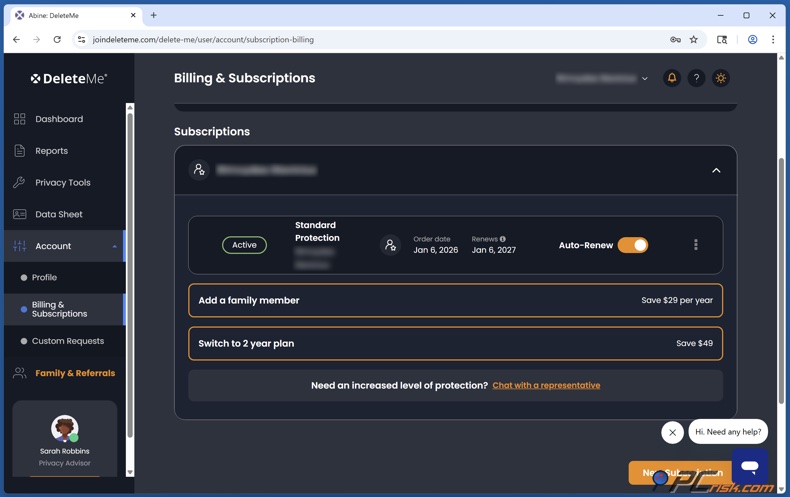The height and width of the screenshot is (497, 790).
Task: Open the user account dropdown in header
Action: point(603,78)
